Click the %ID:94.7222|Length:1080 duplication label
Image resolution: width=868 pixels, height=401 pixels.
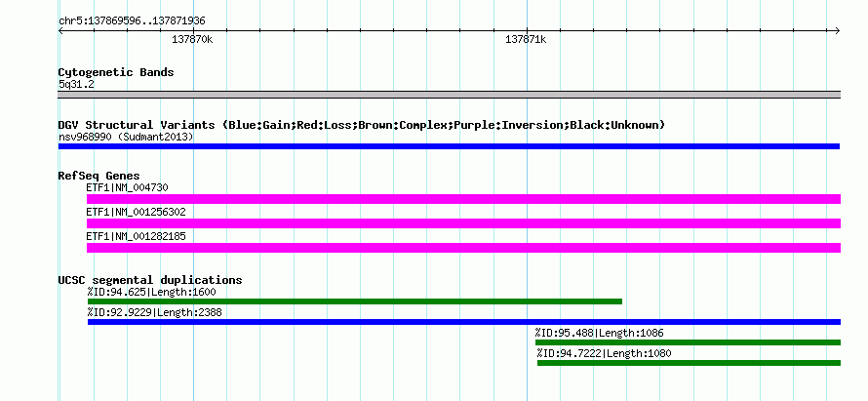[x=604, y=353]
